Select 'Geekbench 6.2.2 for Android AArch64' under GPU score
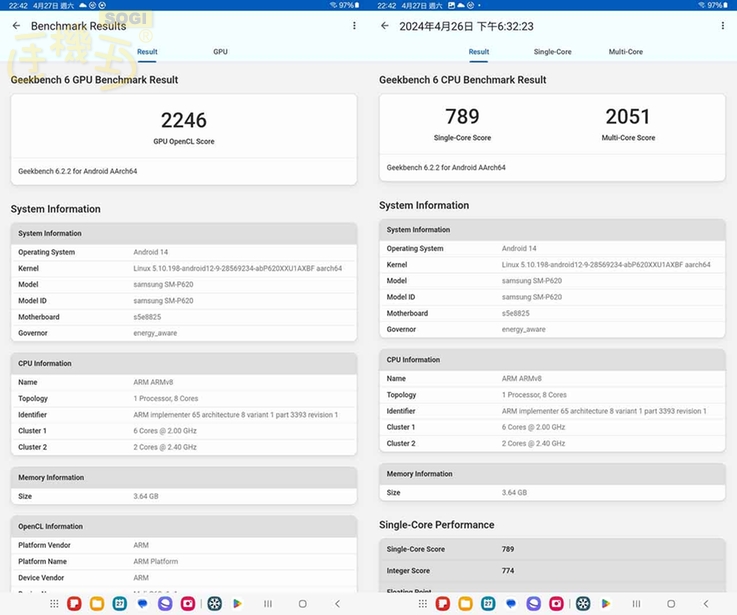 pyautogui.click(x=78, y=171)
